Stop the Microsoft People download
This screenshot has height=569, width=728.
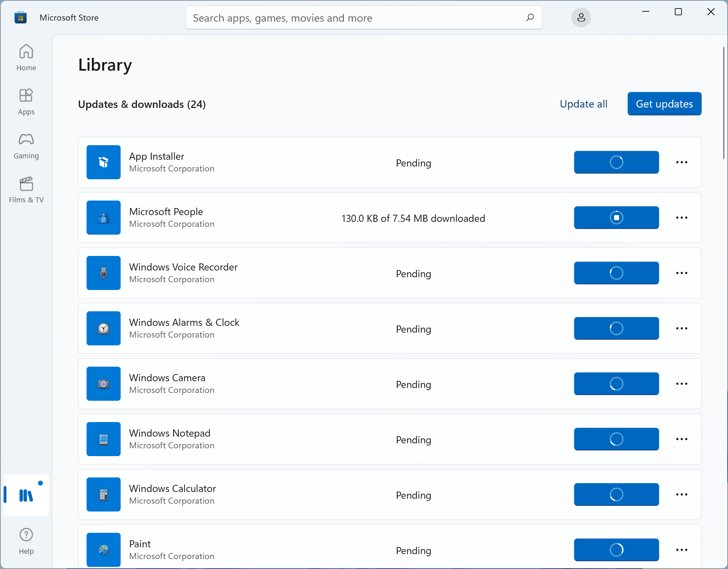[x=617, y=218]
